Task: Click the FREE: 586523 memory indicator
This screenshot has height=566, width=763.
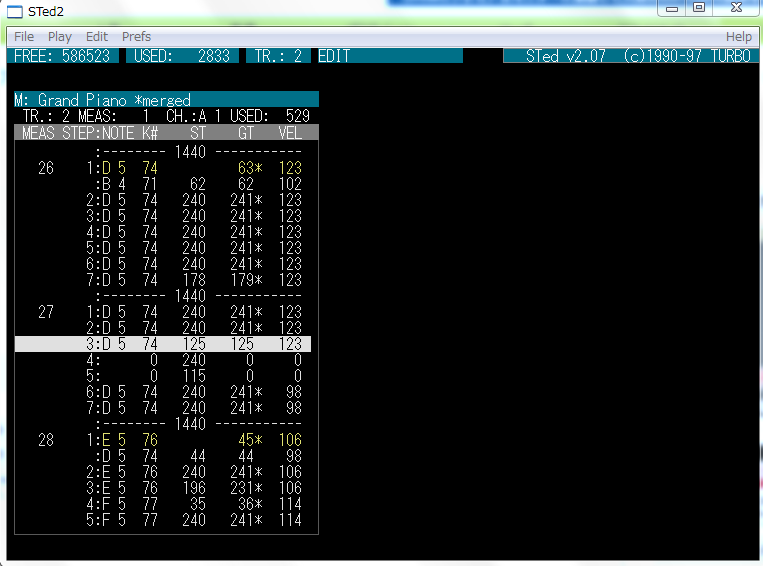Action: pos(62,56)
